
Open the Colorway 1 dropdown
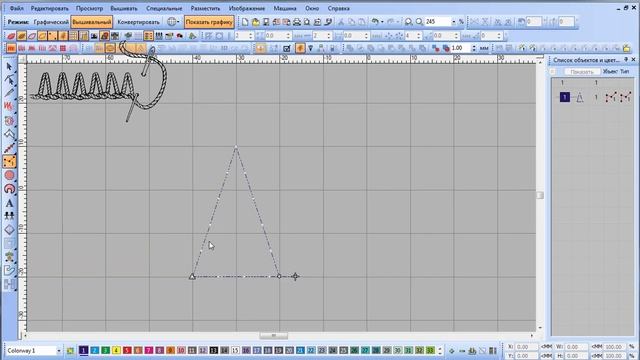[x=59, y=351]
